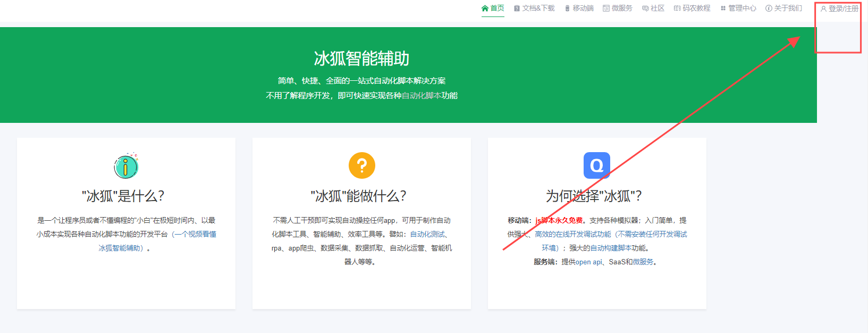Click the blue Q icon
Viewport: 868px width, 333px height.
pyautogui.click(x=597, y=165)
